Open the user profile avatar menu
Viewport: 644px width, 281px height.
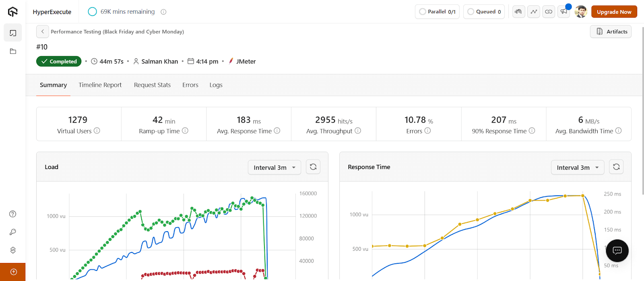581,12
